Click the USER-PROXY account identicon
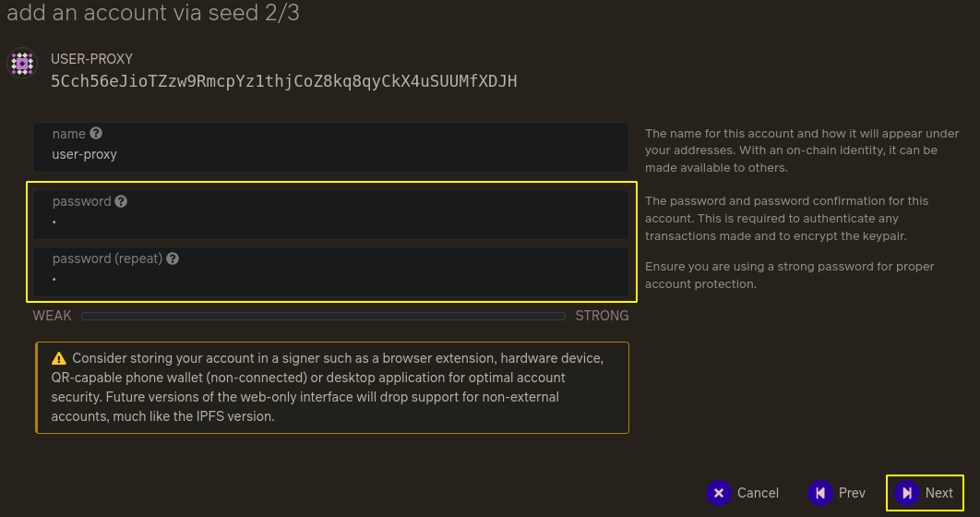This screenshot has height=517, width=980. 22,64
